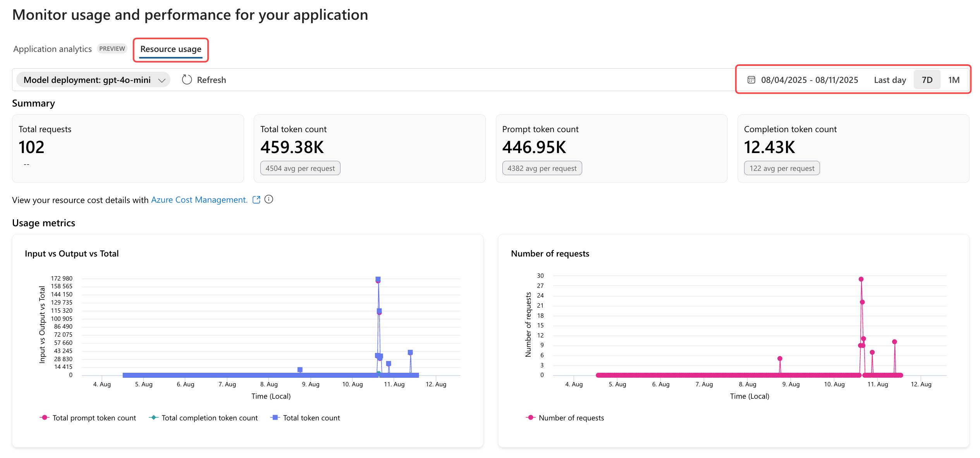Click the refresh circular arrow icon

[187, 80]
